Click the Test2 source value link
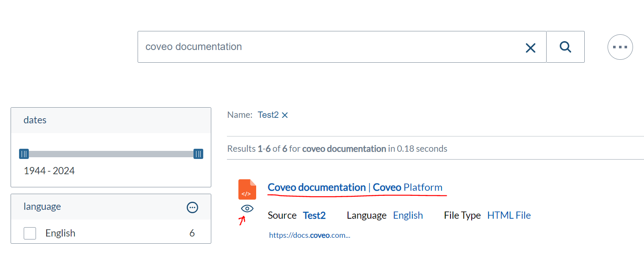This screenshot has height=256, width=644. (314, 215)
